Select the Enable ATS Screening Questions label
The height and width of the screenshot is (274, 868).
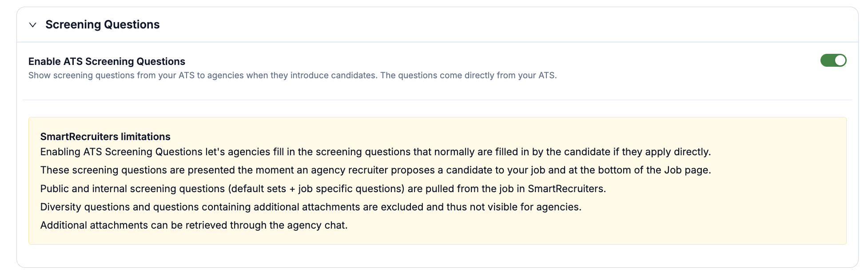coord(107,61)
